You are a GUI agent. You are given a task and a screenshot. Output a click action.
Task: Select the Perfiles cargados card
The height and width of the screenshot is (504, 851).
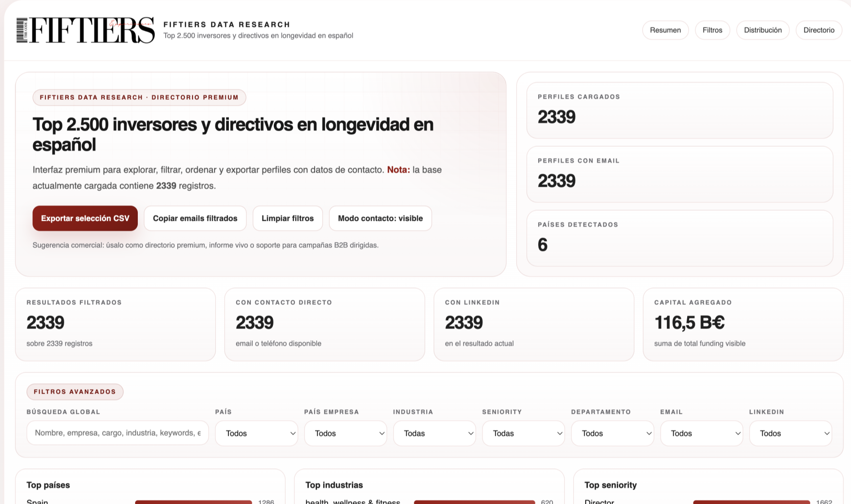[680, 110]
